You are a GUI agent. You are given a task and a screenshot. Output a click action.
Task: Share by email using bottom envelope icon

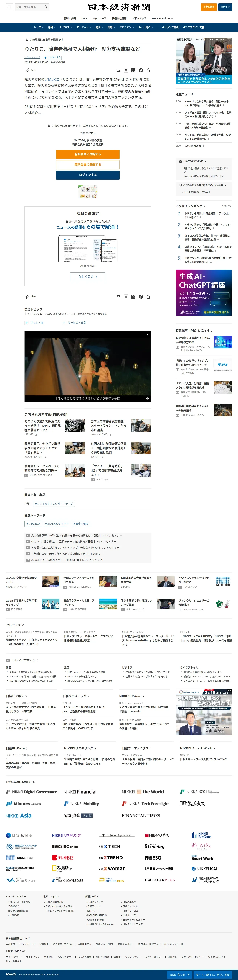(118, 297)
